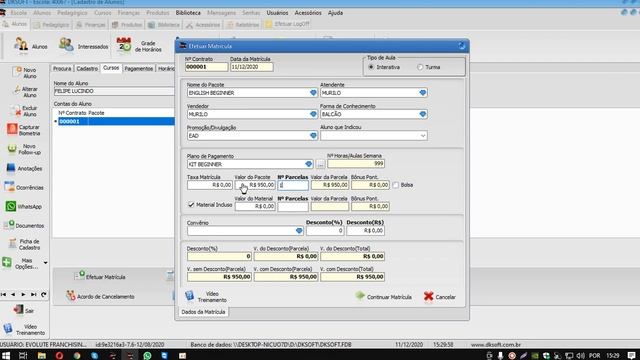Open dialog Vídeo Treinamento button

pyautogui.click(x=206, y=296)
